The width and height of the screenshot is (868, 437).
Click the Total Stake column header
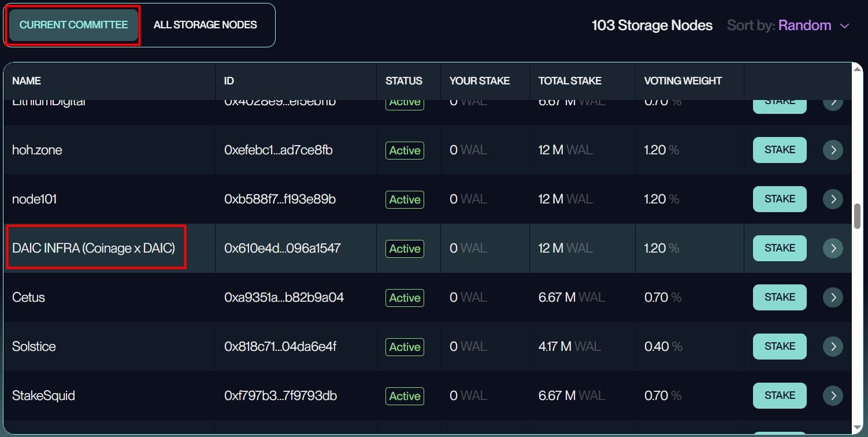(569, 81)
